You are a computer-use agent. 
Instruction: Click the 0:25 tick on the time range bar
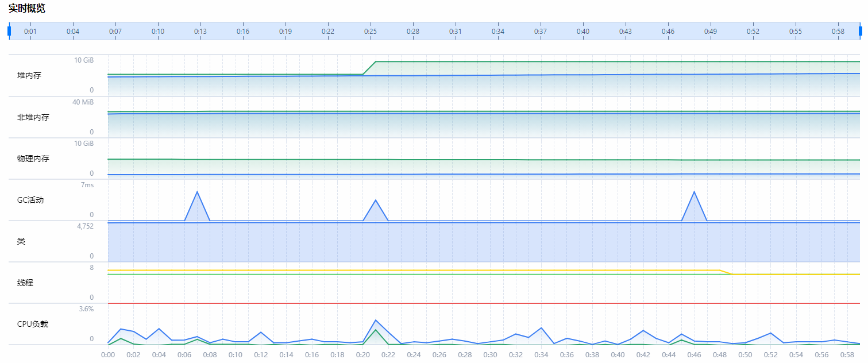click(371, 31)
